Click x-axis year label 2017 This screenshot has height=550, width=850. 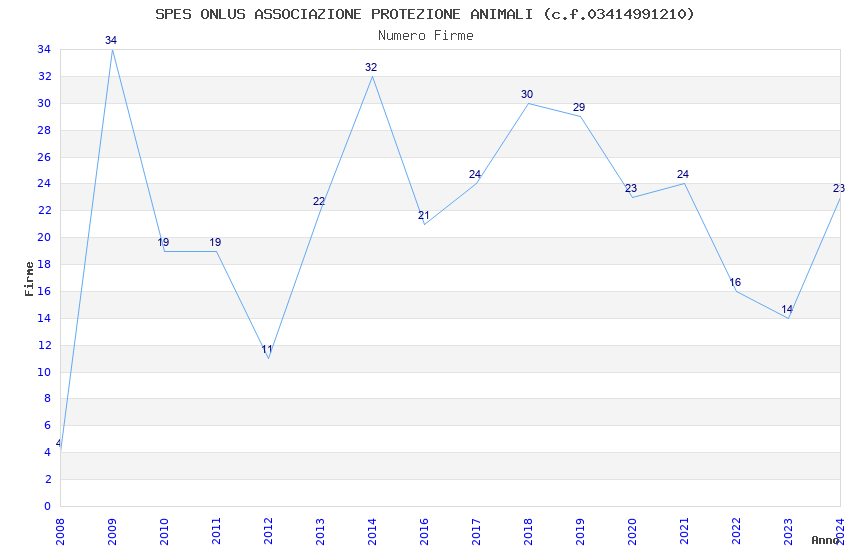tap(476, 531)
